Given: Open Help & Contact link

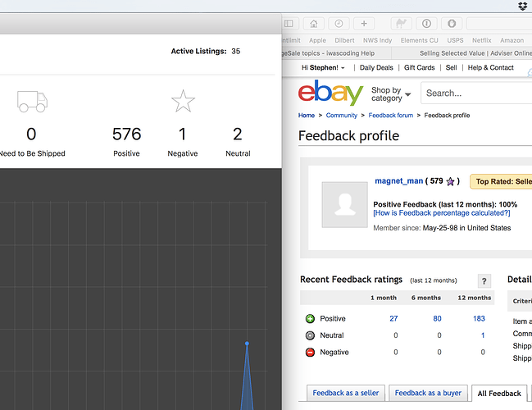Looking at the screenshot, I should coord(491,67).
